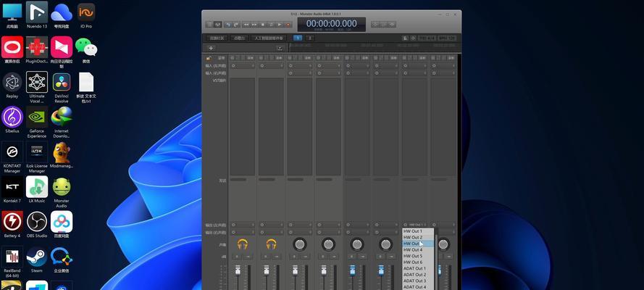The width and height of the screenshot is (644, 290).
Task: Open the Steam desktop icon
Action: (37, 260)
